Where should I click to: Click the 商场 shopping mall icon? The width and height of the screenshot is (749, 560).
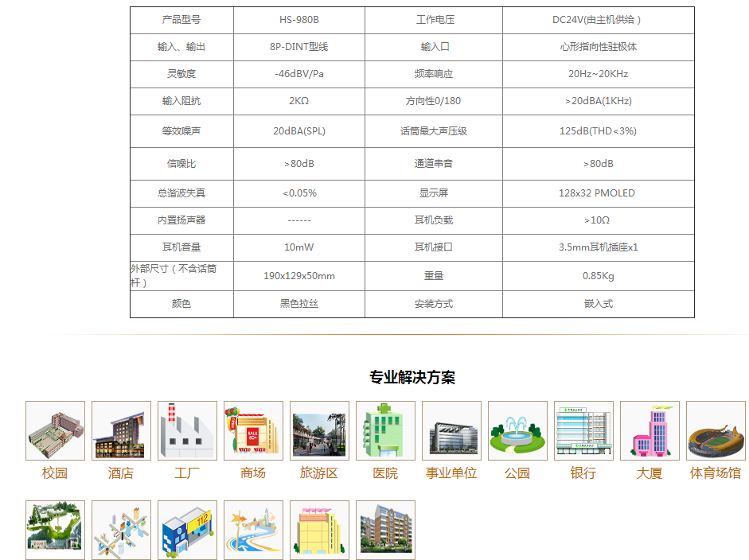253,430
